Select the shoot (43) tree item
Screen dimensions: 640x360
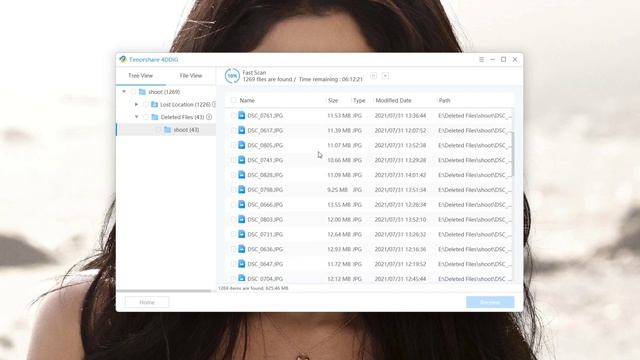[186, 130]
